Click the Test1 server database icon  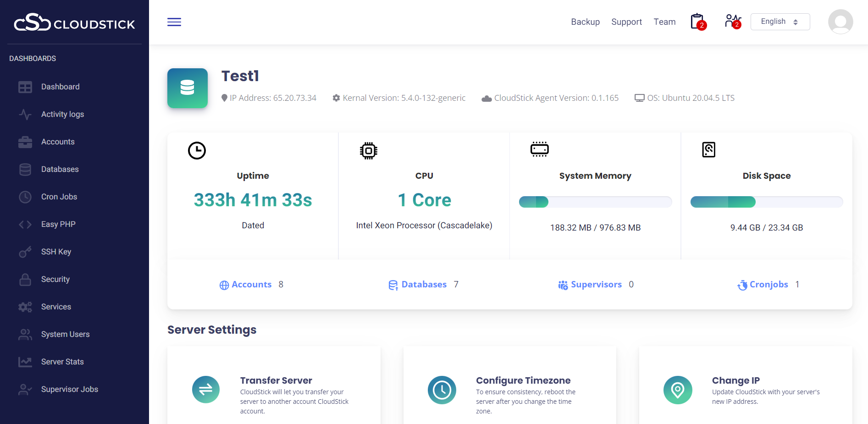click(188, 88)
